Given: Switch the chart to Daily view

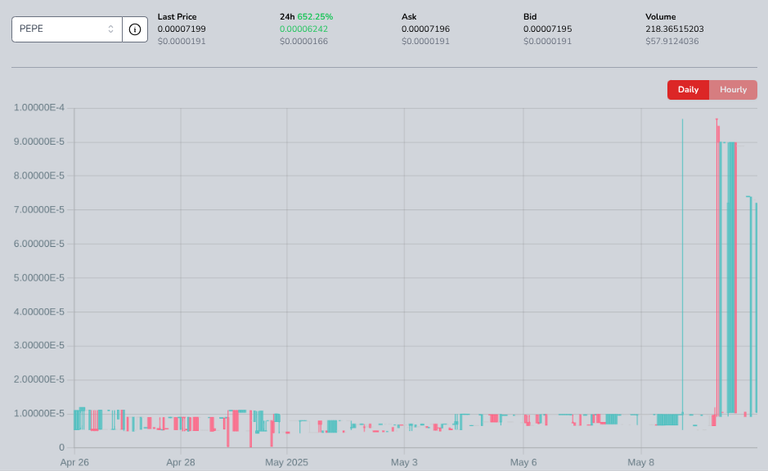Looking at the screenshot, I should click(688, 90).
